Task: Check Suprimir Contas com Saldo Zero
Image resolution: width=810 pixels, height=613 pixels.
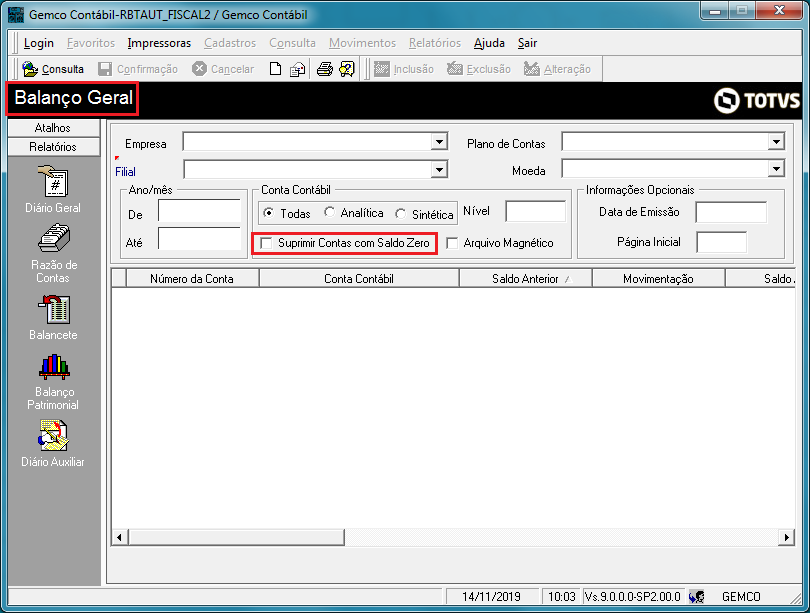Action: [266, 243]
